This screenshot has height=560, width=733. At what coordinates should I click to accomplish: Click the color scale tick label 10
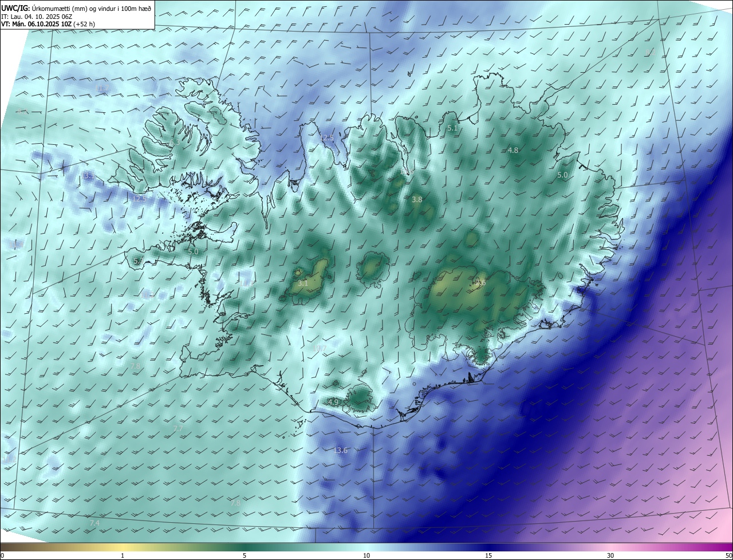[x=366, y=556]
